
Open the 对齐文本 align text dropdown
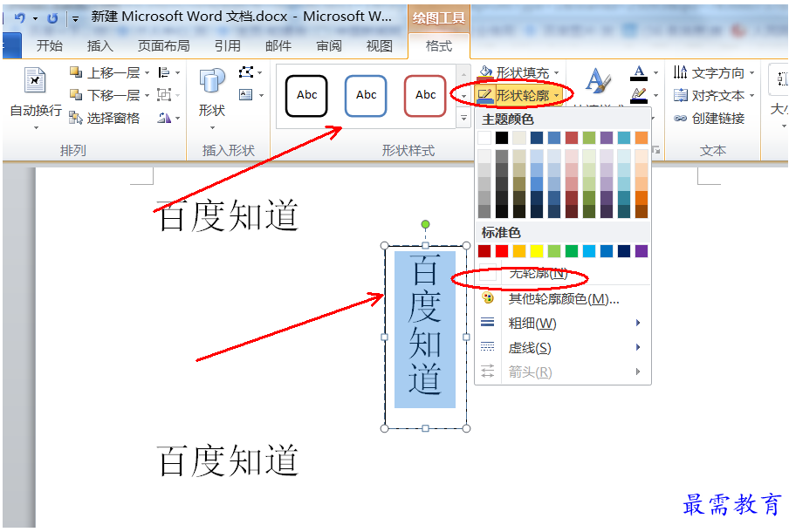(714, 95)
